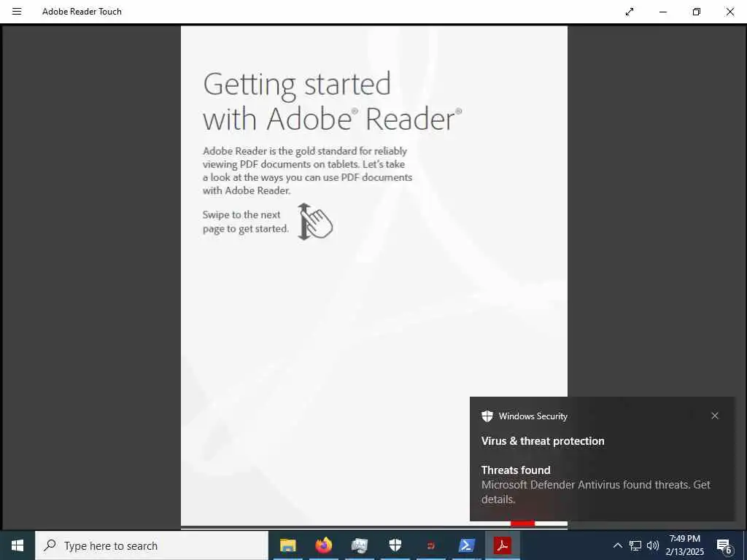The image size is (747, 560).
Task: Click the 'Adobe Reader Touch' window title
Action: (82, 12)
